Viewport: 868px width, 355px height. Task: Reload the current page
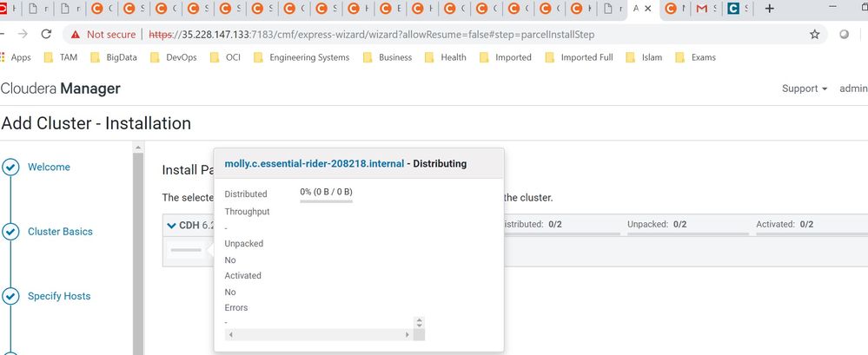click(47, 34)
